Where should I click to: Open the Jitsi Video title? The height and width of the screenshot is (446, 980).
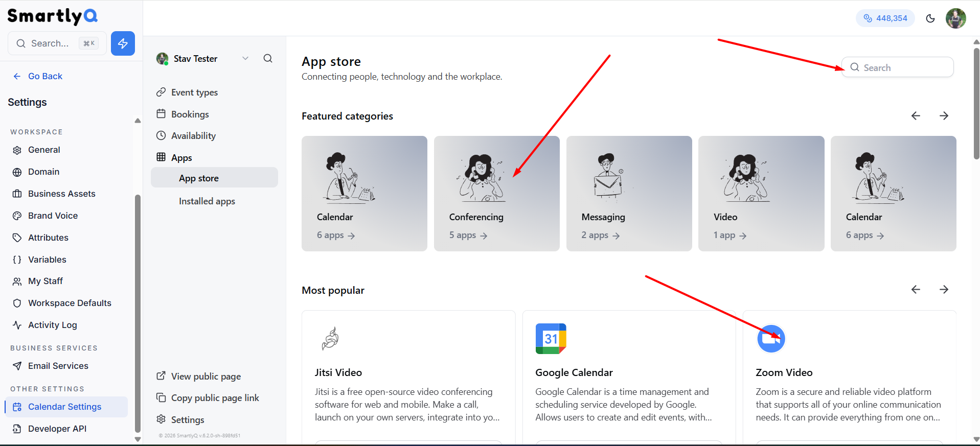[x=338, y=373]
